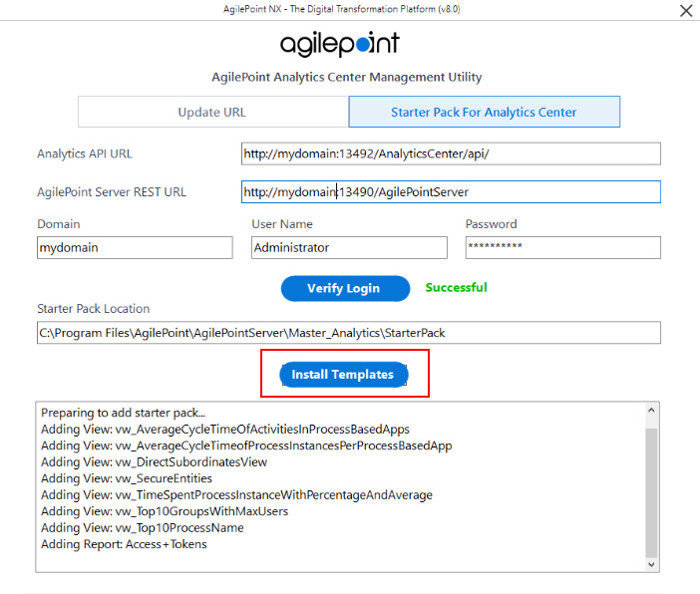Image resolution: width=700 pixels, height=594 pixels.
Task: Select log line vw_DirectSubordinatesView
Action: [154, 462]
